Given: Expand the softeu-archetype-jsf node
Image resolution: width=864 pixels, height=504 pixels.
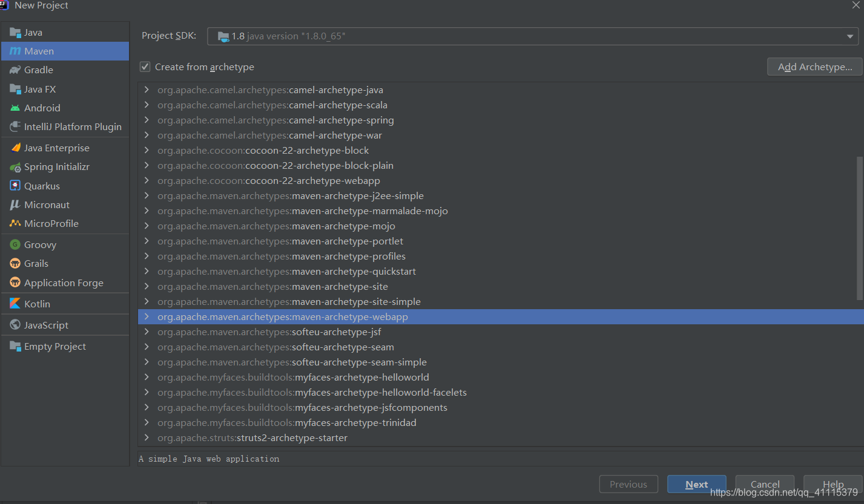Looking at the screenshot, I should 147,332.
